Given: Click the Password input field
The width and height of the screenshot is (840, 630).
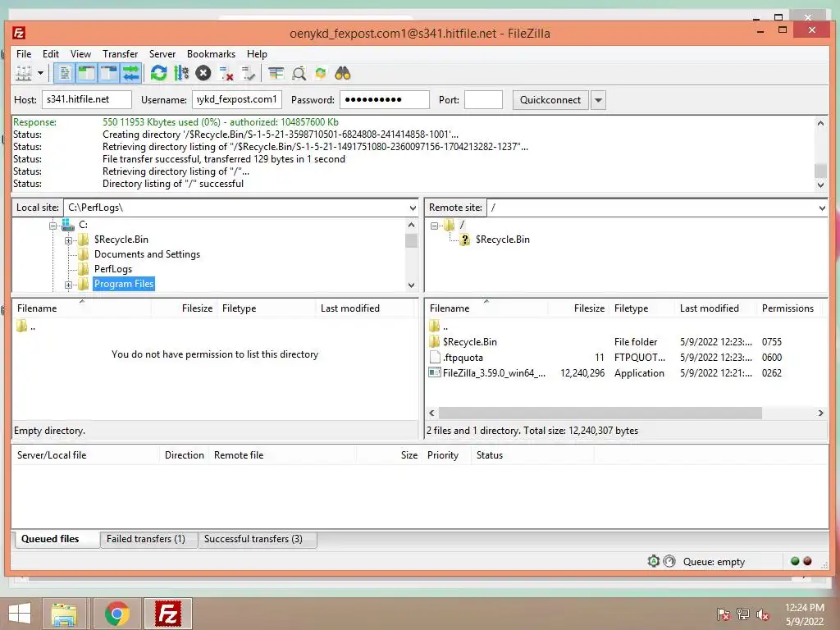Looking at the screenshot, I should point(385,99).
